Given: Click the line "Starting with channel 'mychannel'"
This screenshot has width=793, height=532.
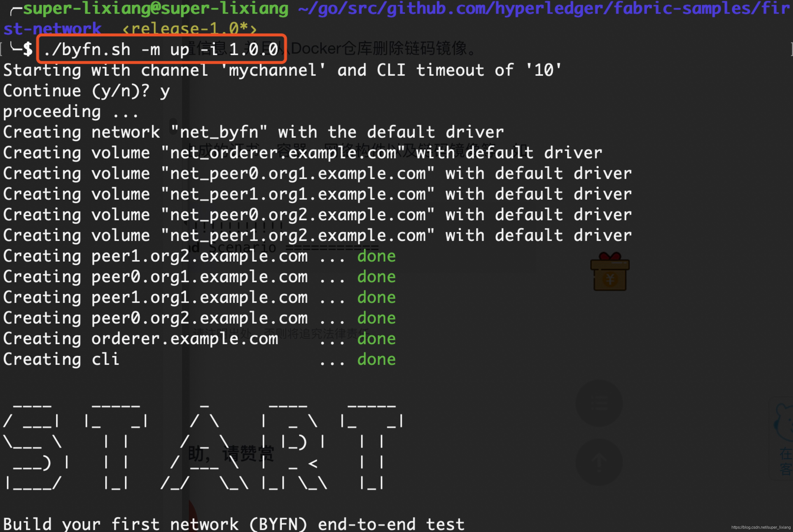Looking at the screenshot, I should click(x=282, y=70).
